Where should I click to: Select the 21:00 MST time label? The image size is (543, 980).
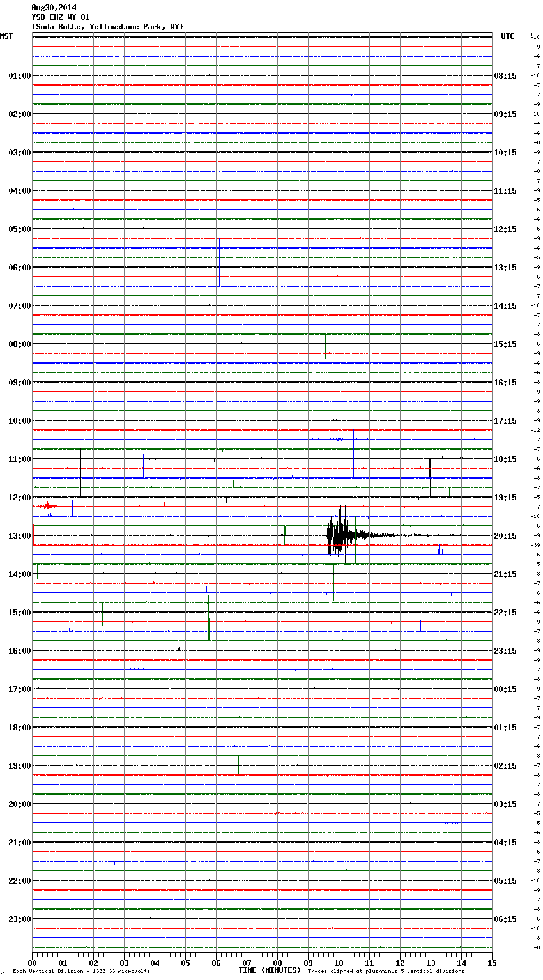click(x=19, y=843)
